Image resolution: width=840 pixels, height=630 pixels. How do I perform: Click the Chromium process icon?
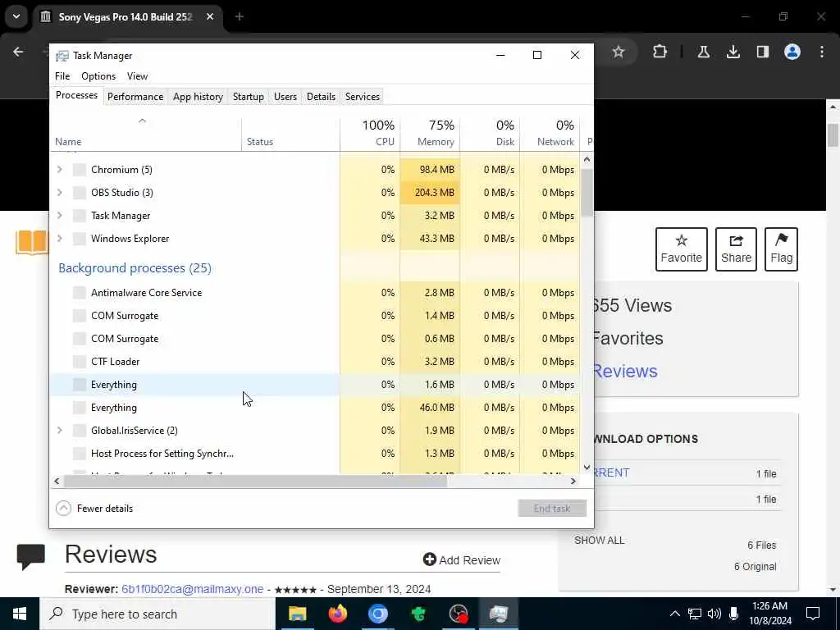pyautogui.click(x=80, y=170)
